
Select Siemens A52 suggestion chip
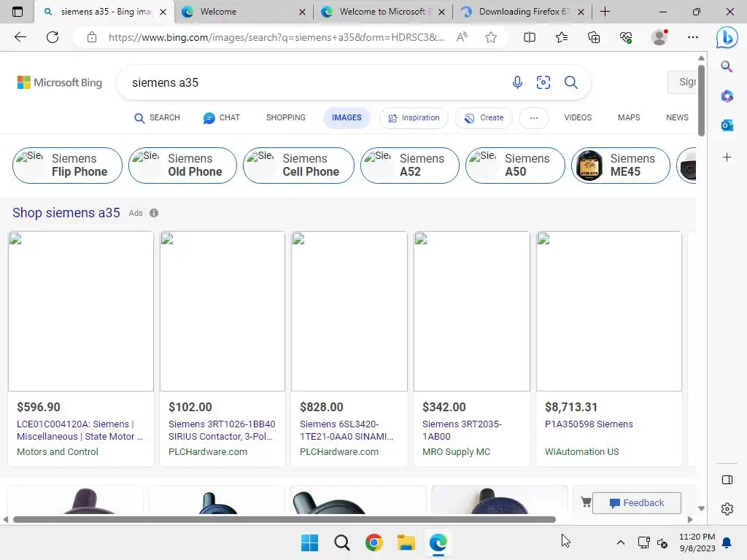[x=410, y=166]
